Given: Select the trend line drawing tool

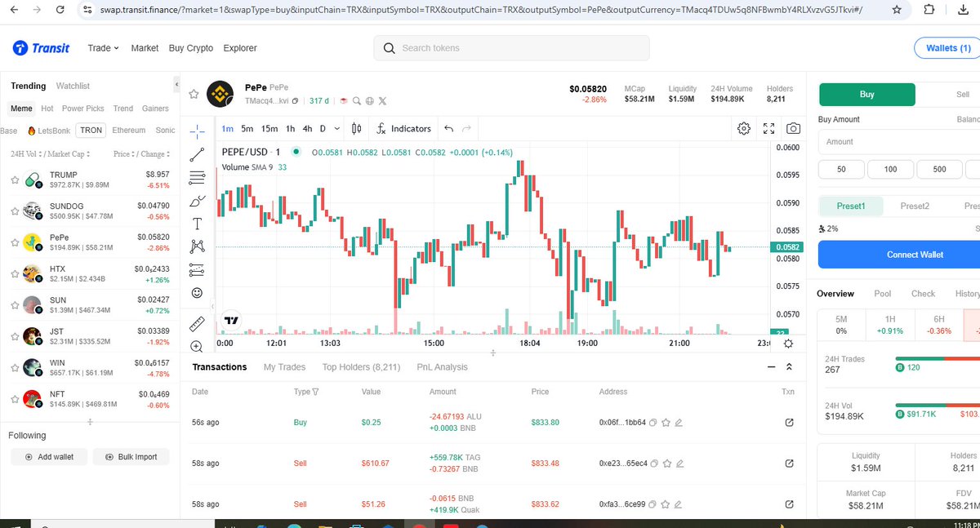Looking at the screenshot, I should pyautogui.click(x=197, y=153).
